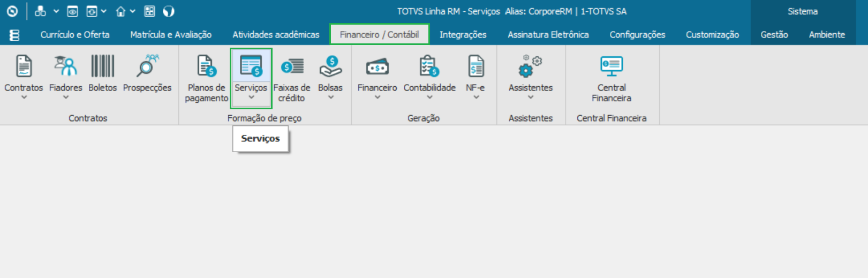The width and height of the screenshot is (868, 278).
Task: Expand the arrow beside the home icon
Action: (132, 11)
